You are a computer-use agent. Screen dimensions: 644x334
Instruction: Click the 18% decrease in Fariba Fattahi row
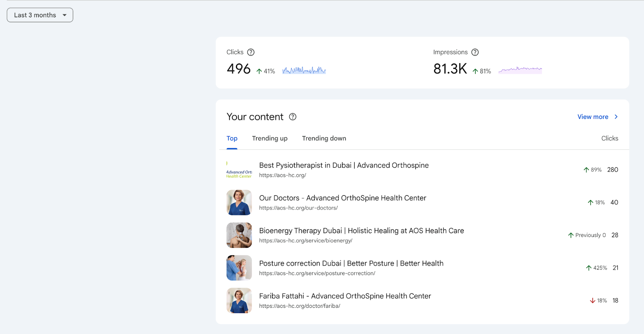598,301
